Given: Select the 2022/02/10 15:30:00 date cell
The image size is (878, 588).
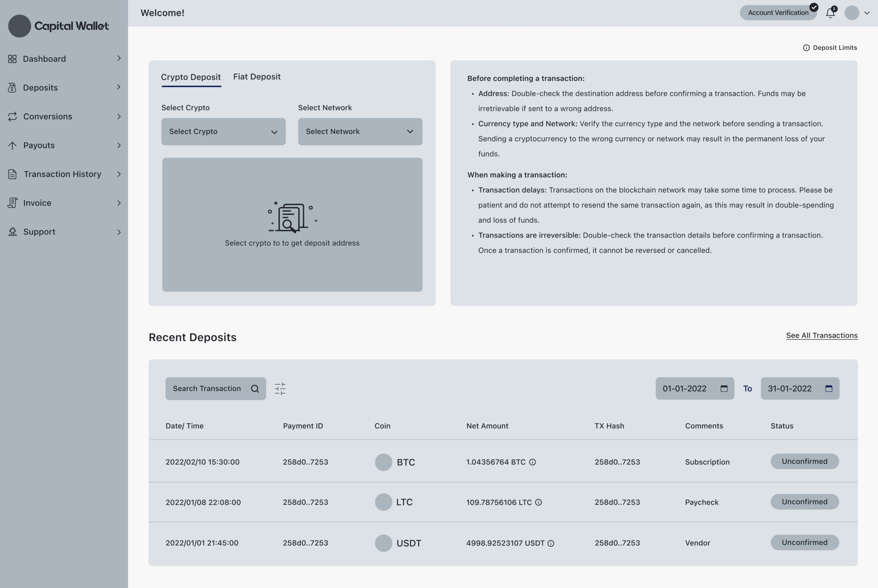Looking at the screenshot, I should coord(203,462).
